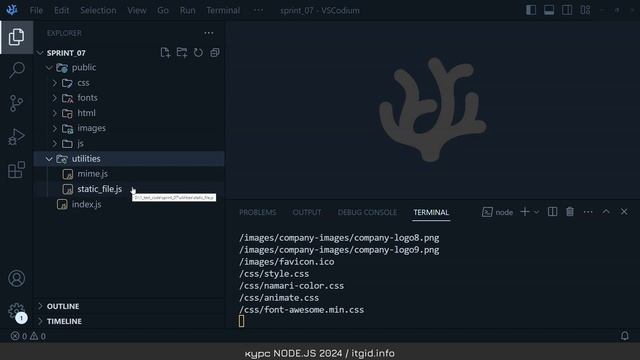Switch to the Debug Console tab
640x360 pixels.
tap(367, 212)
